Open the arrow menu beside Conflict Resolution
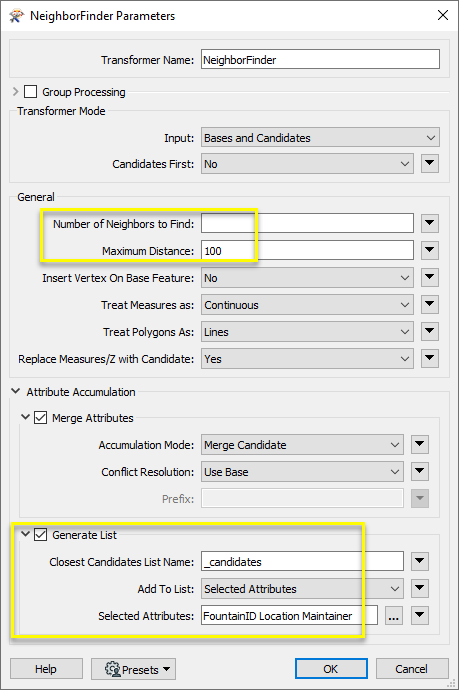Image resolution: width=459 pixels, height=690 pixels. tap(420, 472)
